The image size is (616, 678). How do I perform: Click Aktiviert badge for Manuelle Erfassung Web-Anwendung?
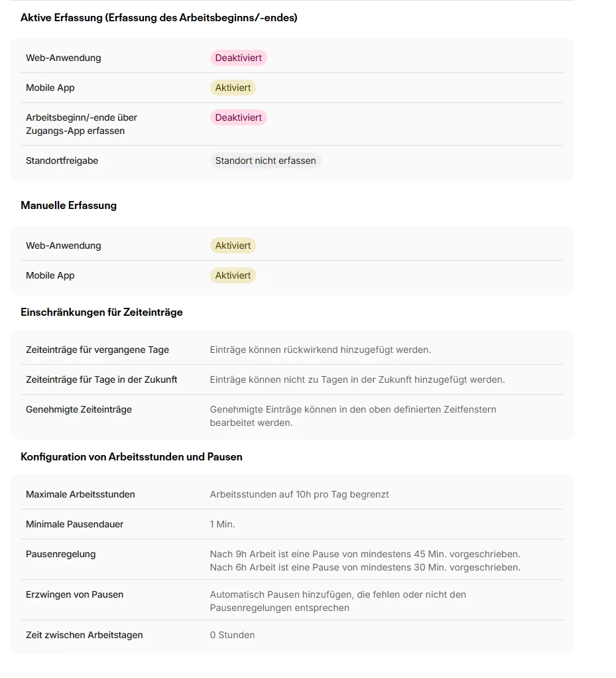pos(233,245)
